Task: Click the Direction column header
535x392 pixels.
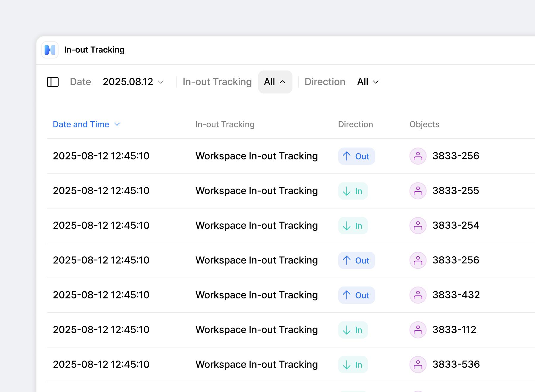Action: [x=355, y=124]
